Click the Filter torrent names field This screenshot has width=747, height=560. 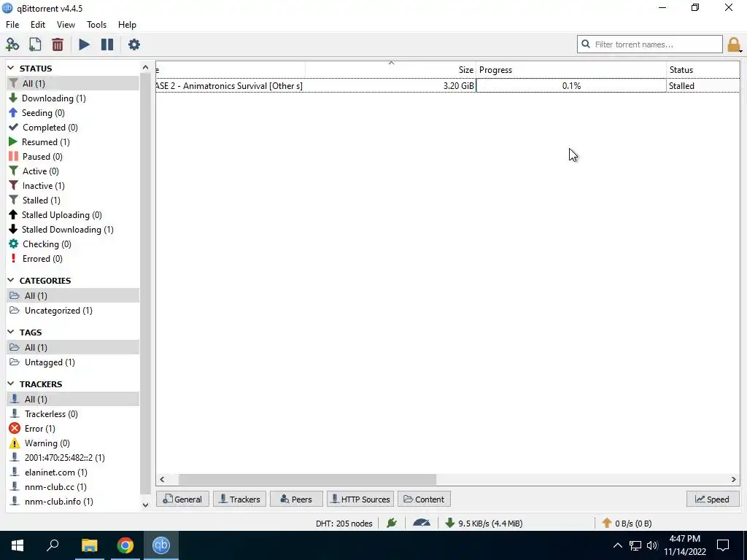point(650,44)
